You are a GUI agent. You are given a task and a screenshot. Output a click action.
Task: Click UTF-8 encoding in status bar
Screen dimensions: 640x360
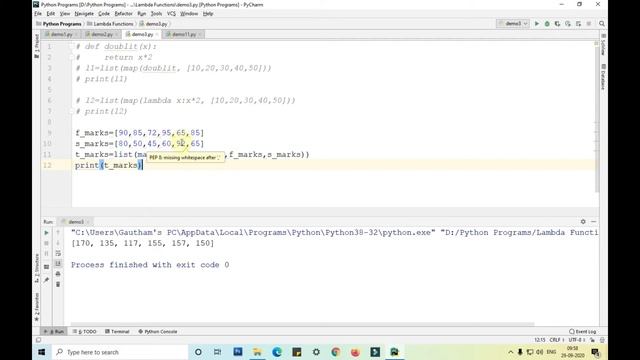point(576,340)
